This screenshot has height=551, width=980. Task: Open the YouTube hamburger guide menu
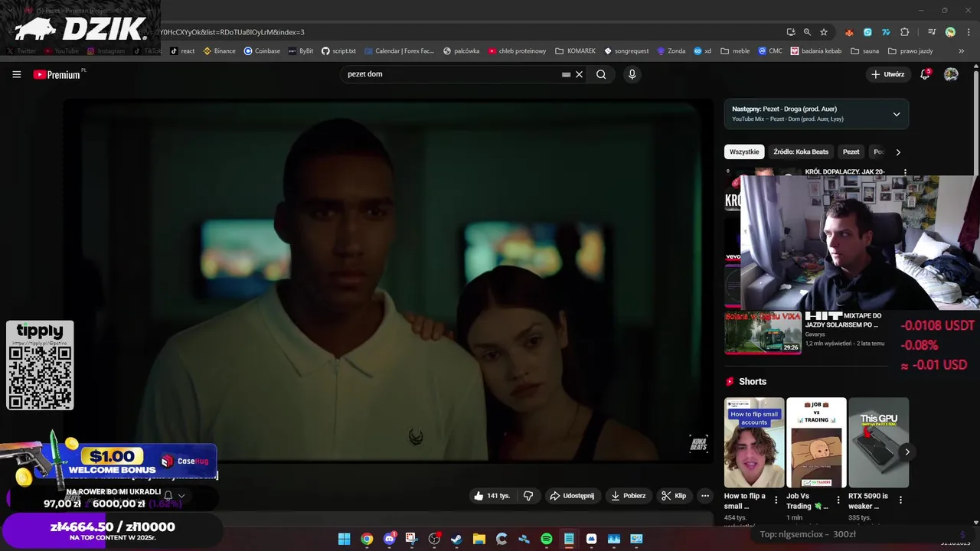click(16, 74)
